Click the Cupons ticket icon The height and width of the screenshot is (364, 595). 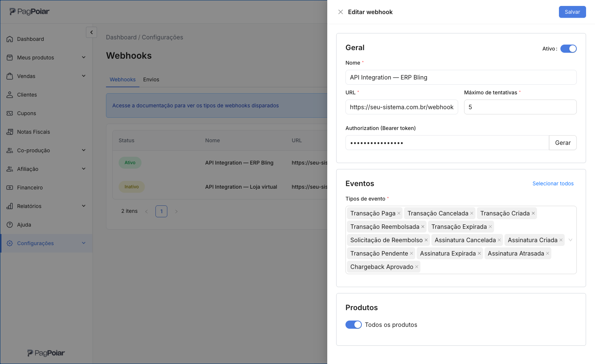click(10, 113)
